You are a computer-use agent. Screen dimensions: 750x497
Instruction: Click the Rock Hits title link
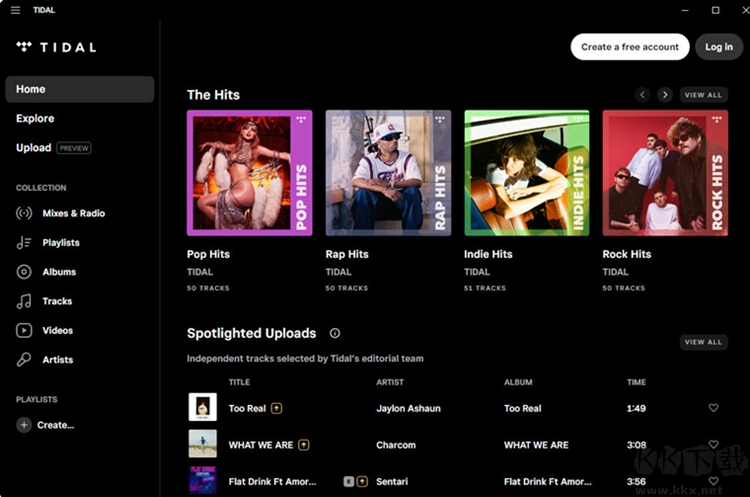627,254
